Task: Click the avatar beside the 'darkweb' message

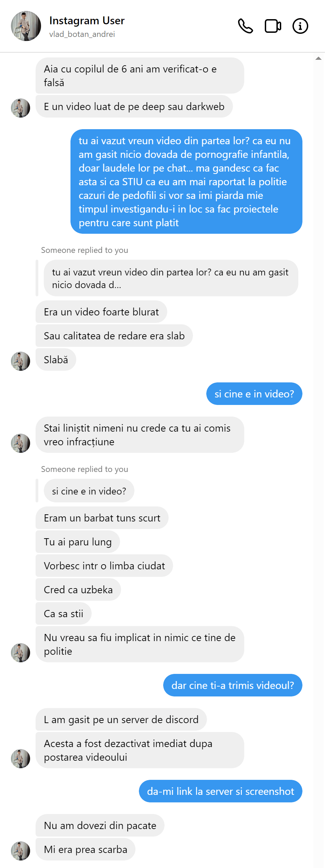Action: (x=21, y=108)
